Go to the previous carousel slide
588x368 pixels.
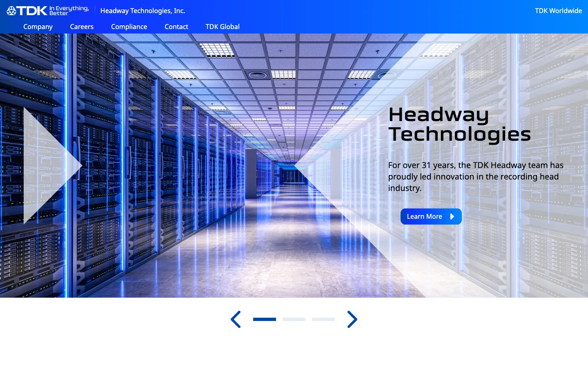click(236, 319)
